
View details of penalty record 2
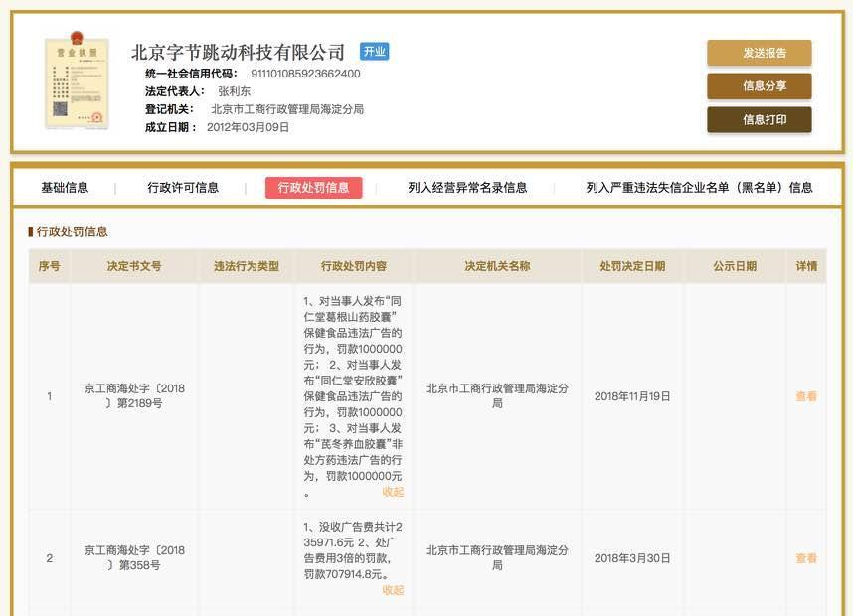[x=805, y=558]
